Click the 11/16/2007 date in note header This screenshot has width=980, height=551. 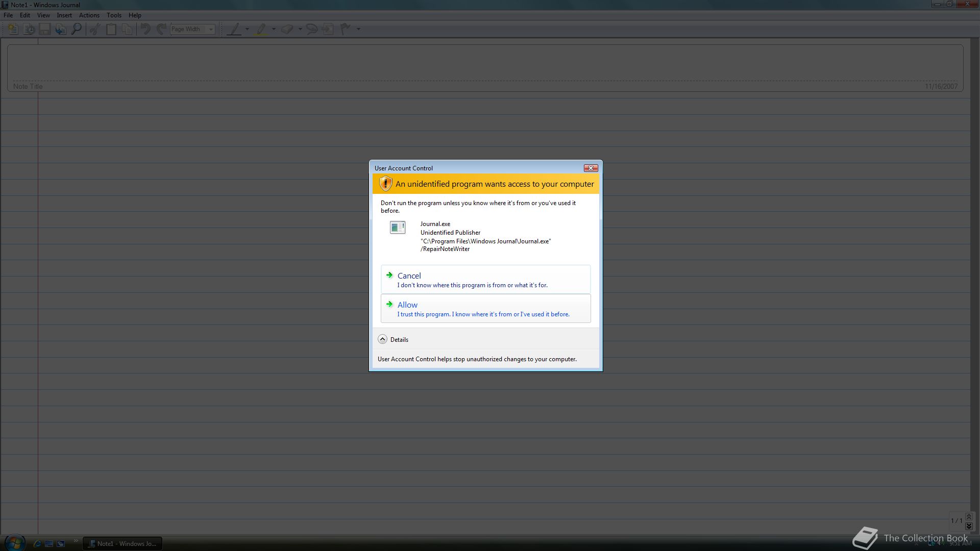[x=941, y=86]
